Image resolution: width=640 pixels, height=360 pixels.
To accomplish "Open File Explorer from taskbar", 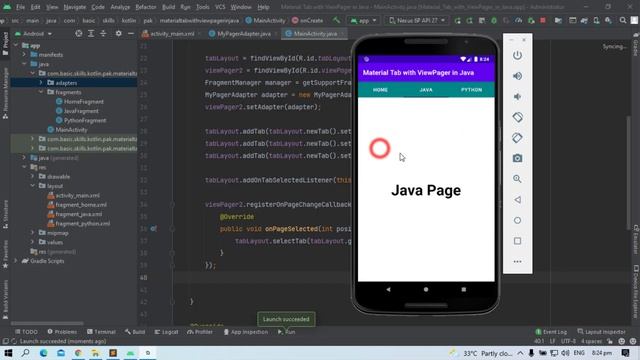I will (96, 353).
